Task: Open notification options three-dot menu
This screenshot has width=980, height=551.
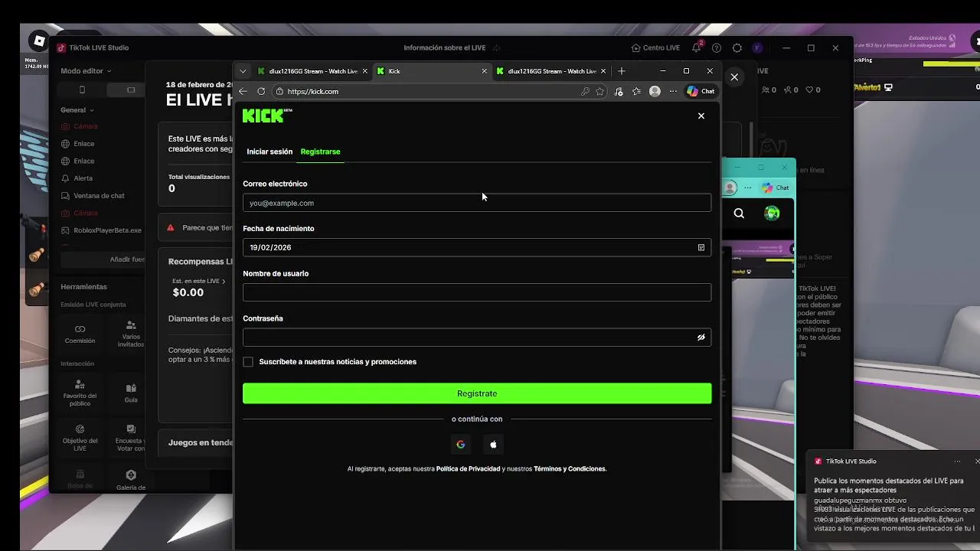Action: [x=957, y=461]
